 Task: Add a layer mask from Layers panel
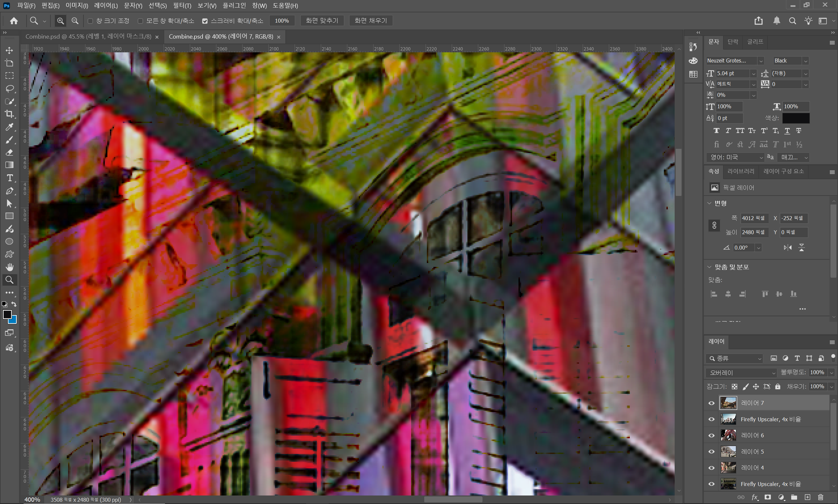(x=768, y=497)
